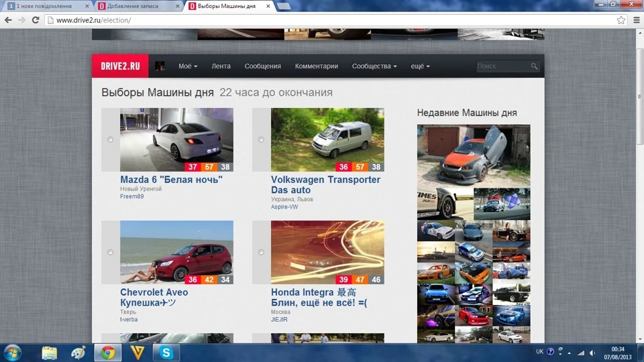This screenshot has height=362, width=644.
Task: Open Chrome menu hamburger icon
Action: coord(637,19)
